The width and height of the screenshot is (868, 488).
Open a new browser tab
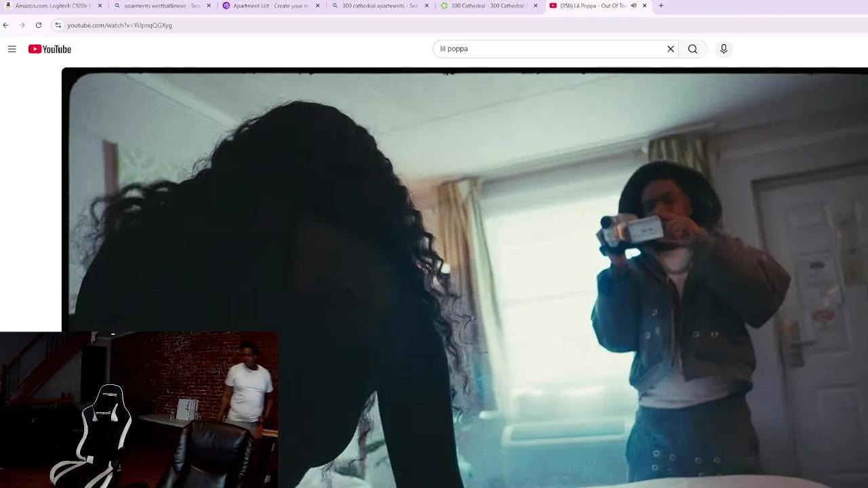click(x=661, y=5)
